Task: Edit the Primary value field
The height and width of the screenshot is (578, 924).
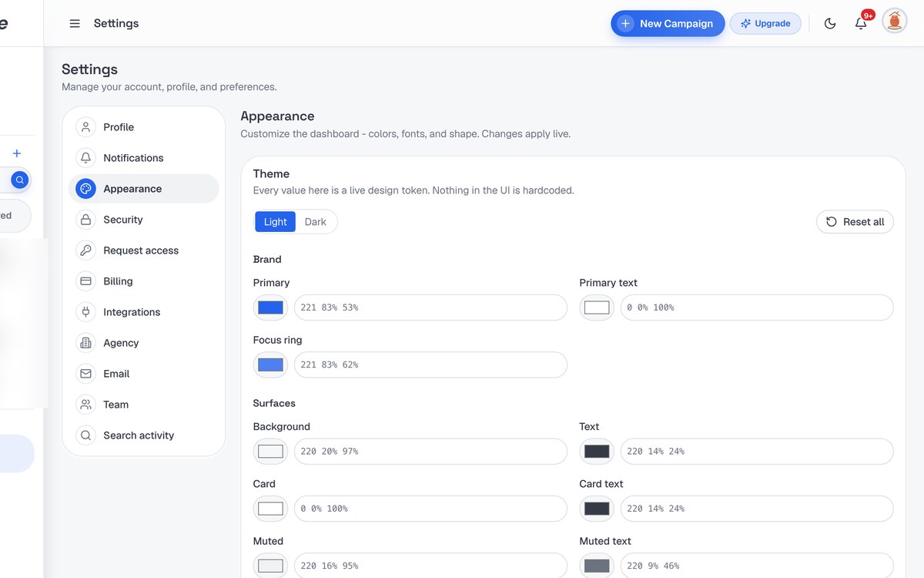Action: coord(430,307)
